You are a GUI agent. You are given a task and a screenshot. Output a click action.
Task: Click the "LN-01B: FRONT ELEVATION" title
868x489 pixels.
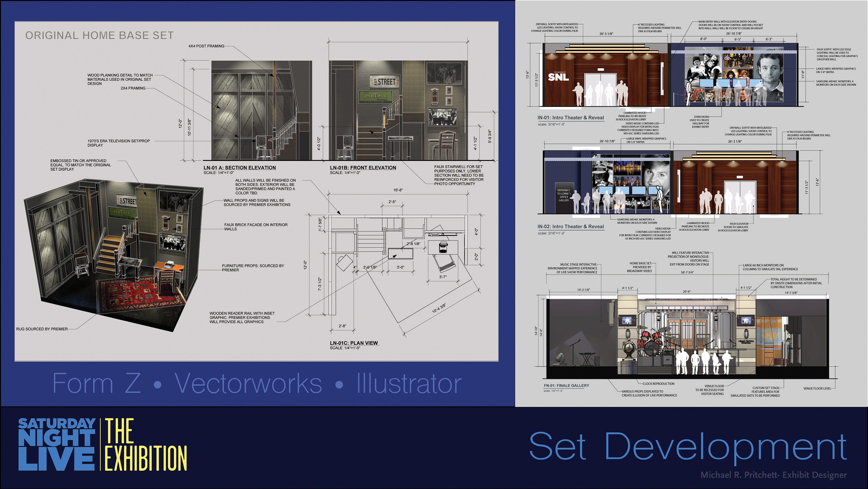click(x=363, y=168)
